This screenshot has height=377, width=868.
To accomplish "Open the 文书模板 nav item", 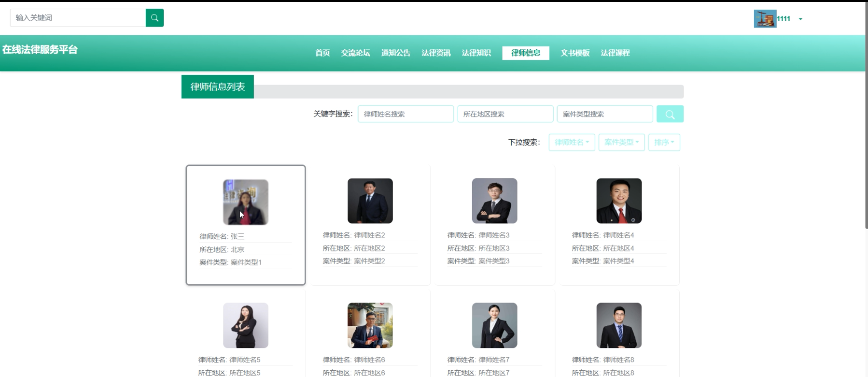I will pos(575,53).
